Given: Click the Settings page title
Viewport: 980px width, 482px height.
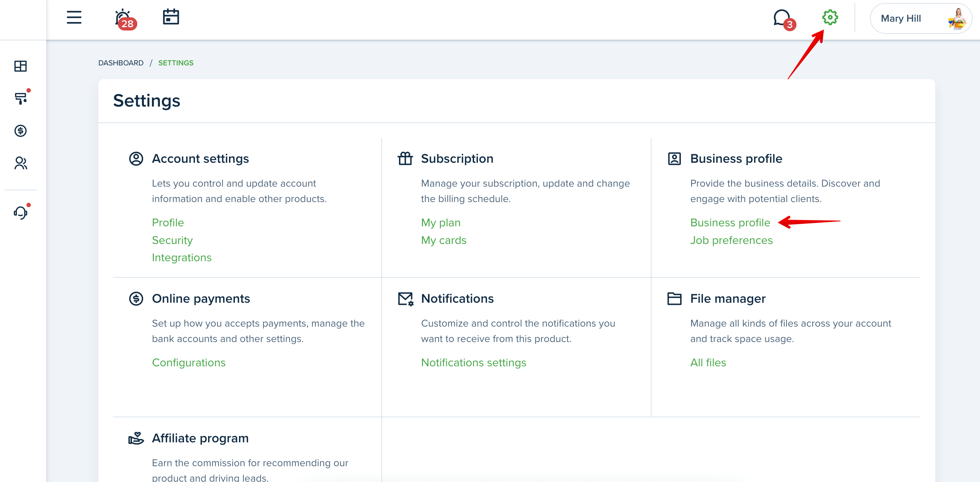Looking at the screenshot, I should coord(146,101).
